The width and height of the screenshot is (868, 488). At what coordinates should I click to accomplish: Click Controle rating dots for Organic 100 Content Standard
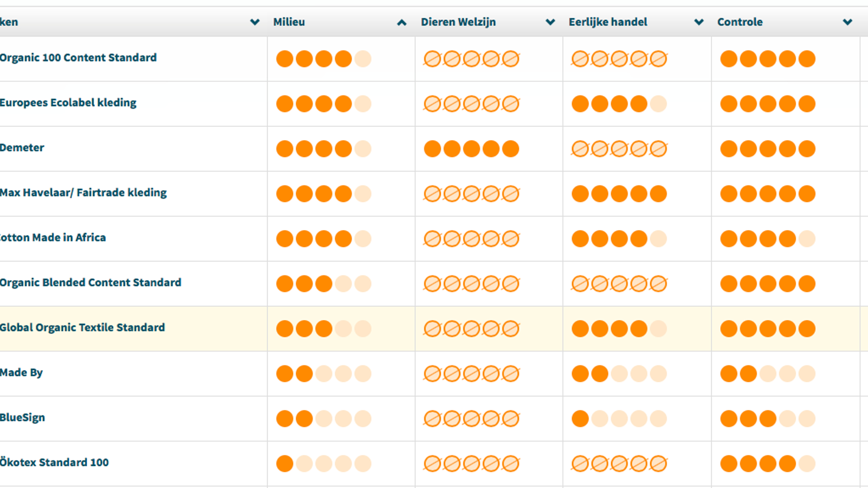pos(768,59)
